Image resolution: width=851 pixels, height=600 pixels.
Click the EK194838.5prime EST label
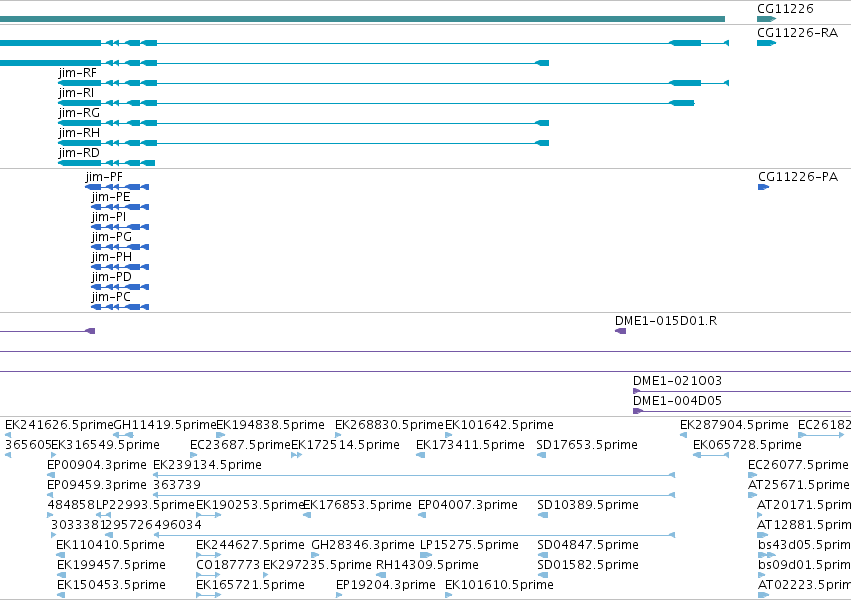point(270,425)
